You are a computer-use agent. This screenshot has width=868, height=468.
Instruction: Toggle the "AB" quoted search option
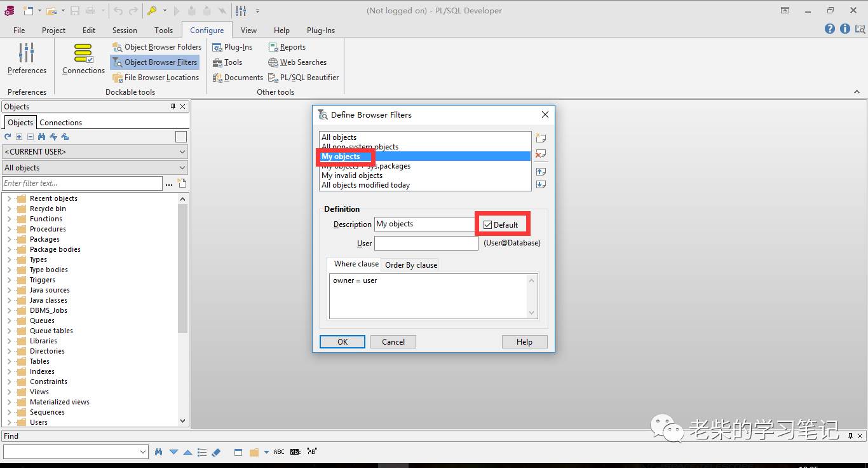[x=312, y=452]
